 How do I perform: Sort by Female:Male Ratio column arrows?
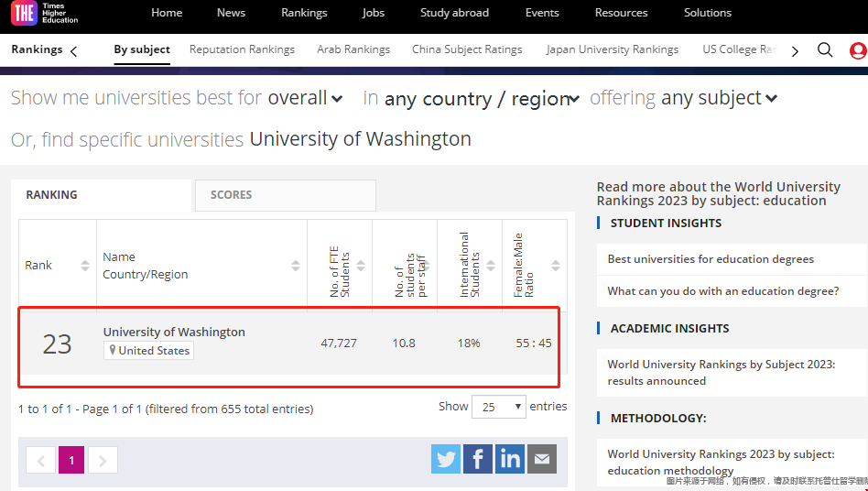[x=555, y=266]
